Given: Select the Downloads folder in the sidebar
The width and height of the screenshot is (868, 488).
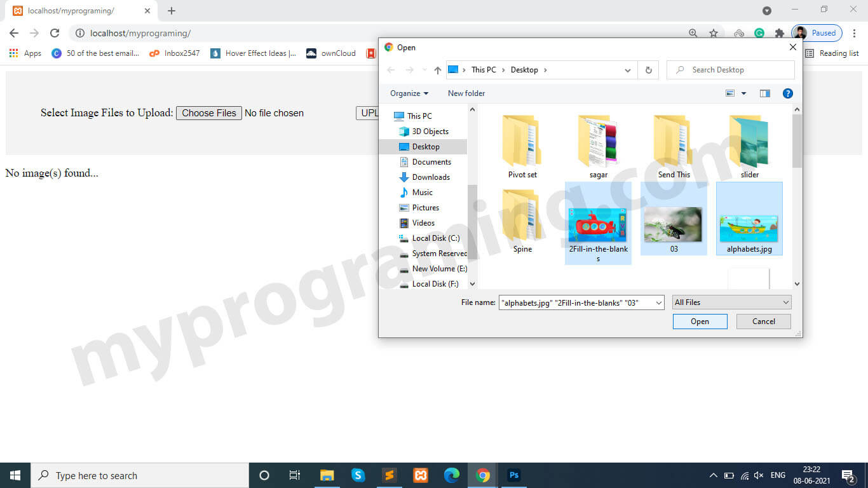Looking at the screenshot, I should tap(429, 177).
